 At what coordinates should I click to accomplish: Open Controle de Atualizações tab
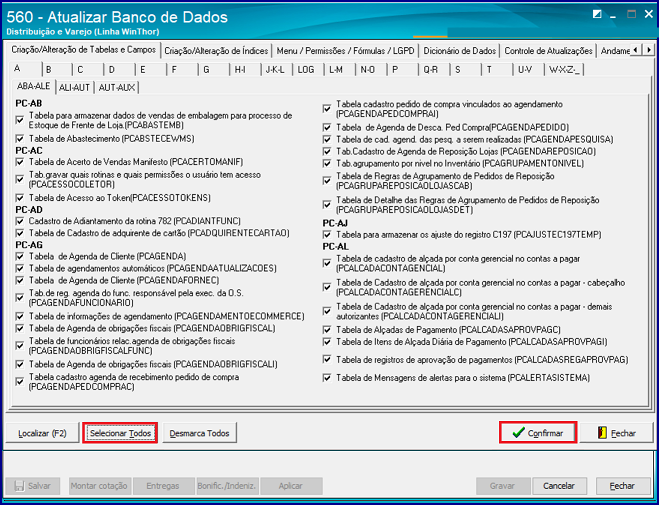tap(548, 51)
